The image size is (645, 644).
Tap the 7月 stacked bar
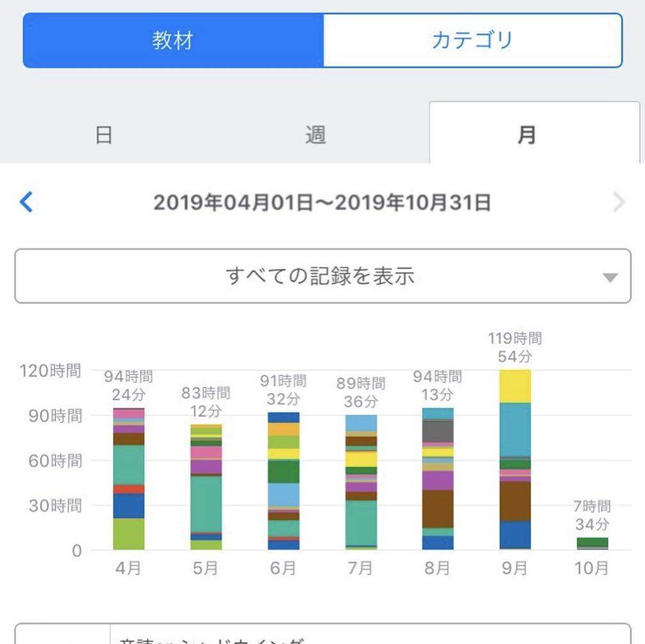pos(361,482)
